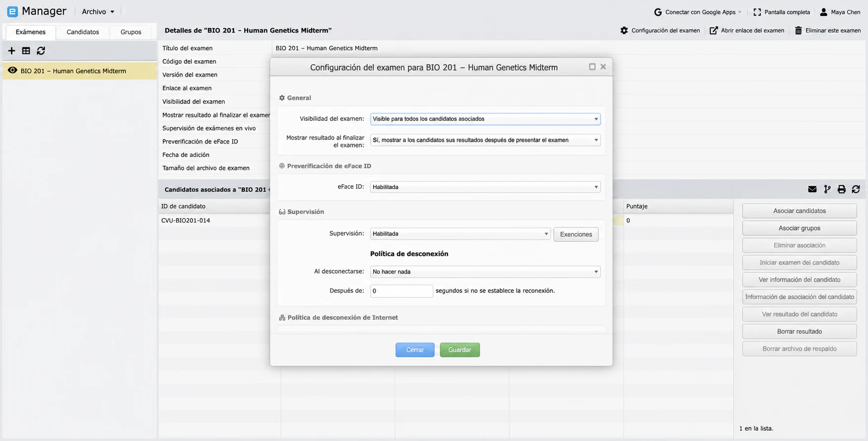Open the eFace ID dropdown
The width and height of the screenshot is (868, 441).
(485, 187)
